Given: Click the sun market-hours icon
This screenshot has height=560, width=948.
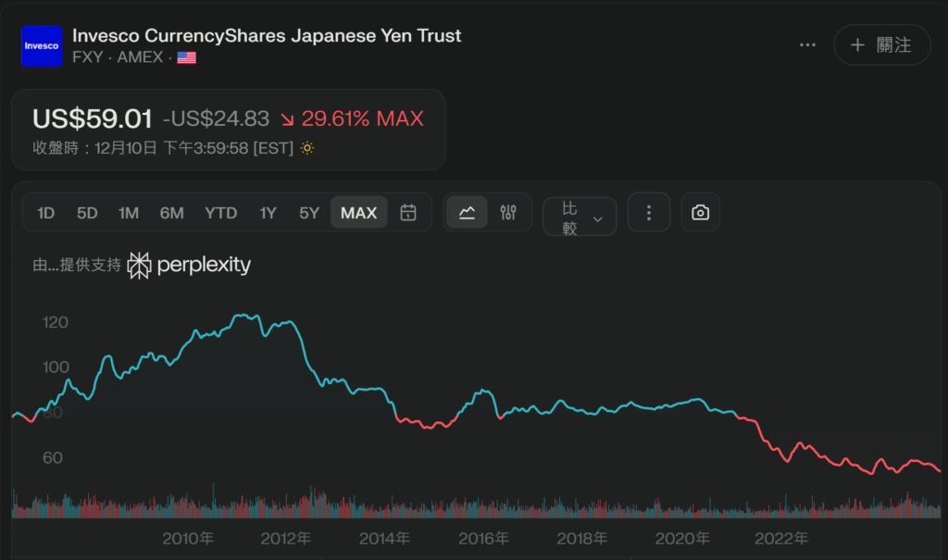Looking at the screenshot, I should (307, 148).
